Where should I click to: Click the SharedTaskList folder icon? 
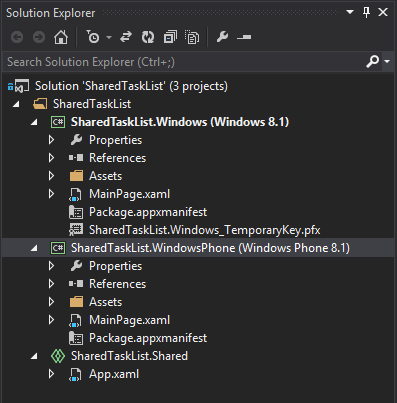tap(40, 104)
